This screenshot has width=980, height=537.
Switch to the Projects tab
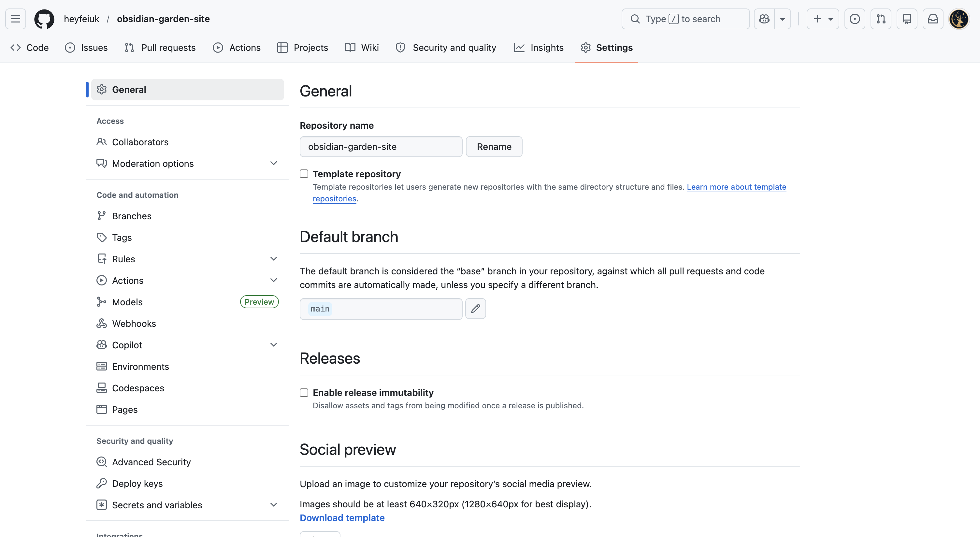(x=303, y=48)
